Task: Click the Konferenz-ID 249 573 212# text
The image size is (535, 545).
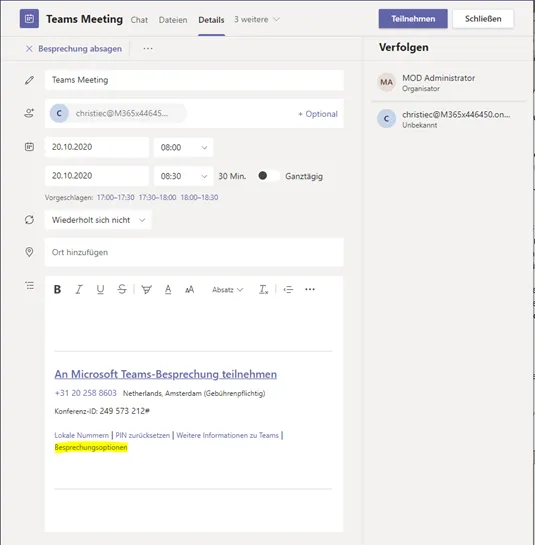Action: pos(102,411)
